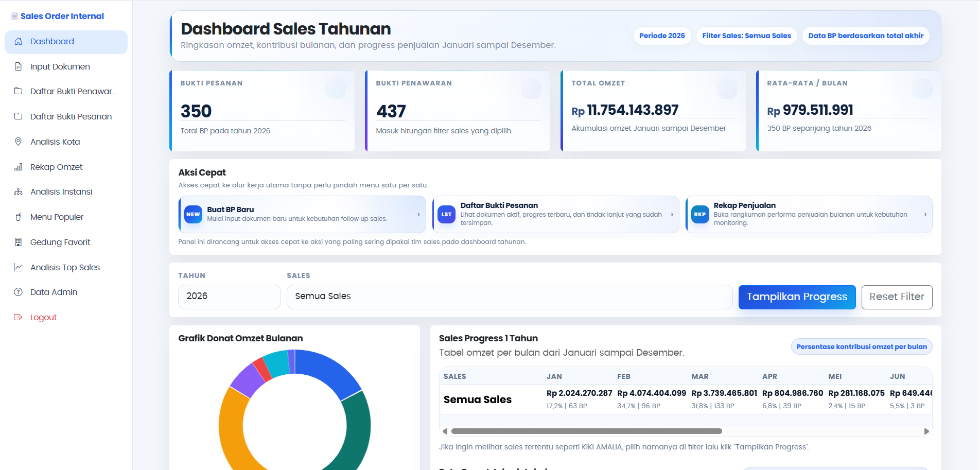The image size is (980, 470).
Task: Click the Dashboard Sales Tahunan heading
Action: pyautogui.click(x=286, y=29)
